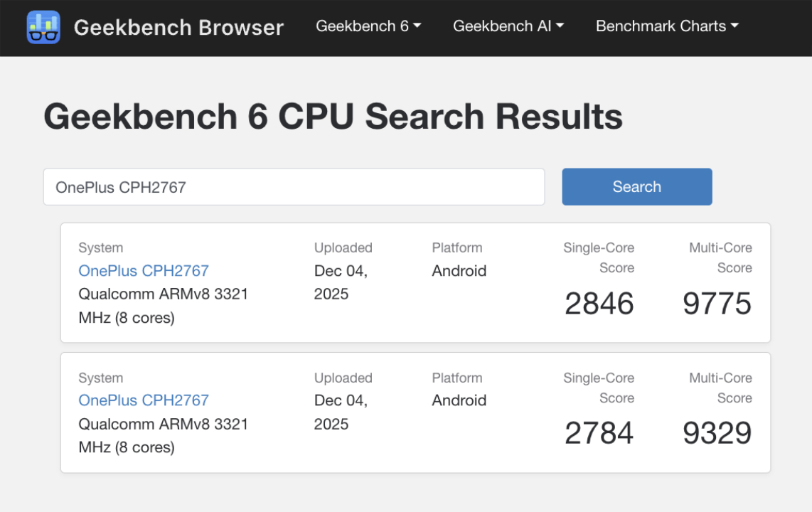The width and height of the screenshot is (812, 512).
Task: Click Android platform text in second result
Action: [x=459, y=400]
